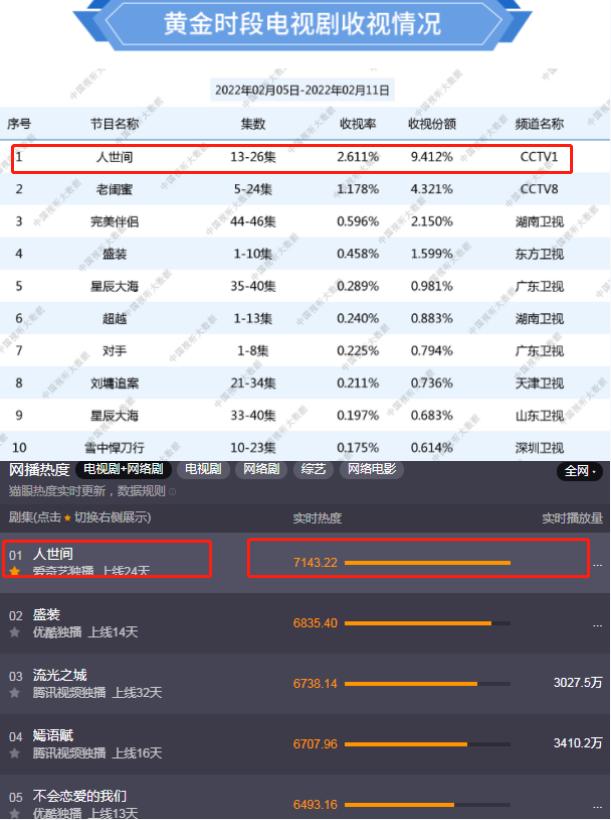
Task: Click the 44-46集 episodes cell
Action: (x=253, y=222)
